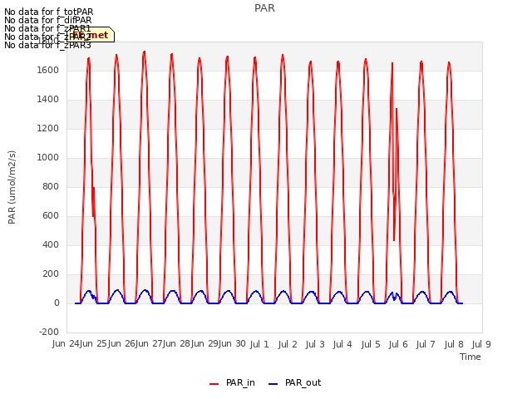This screenshot has height=399, width=532.
Task: Click the red PAR_in legend swatch
Action: (214, 384)
